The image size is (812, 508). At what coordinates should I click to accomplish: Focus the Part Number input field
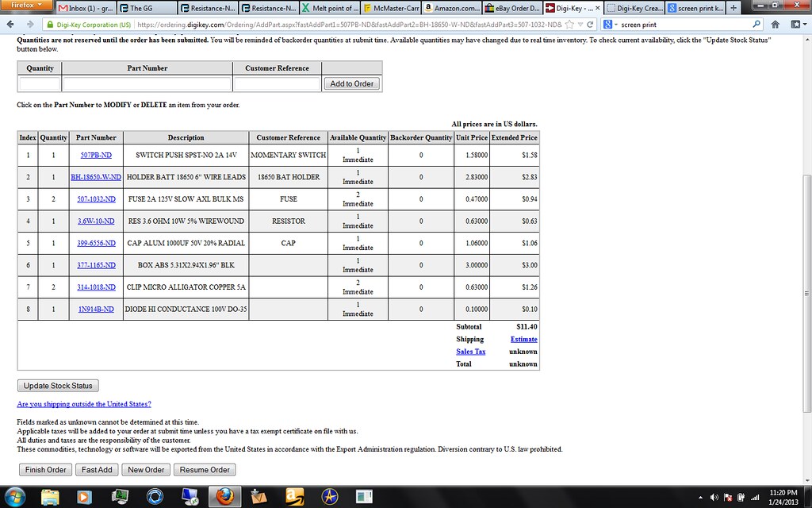point(147,83)
